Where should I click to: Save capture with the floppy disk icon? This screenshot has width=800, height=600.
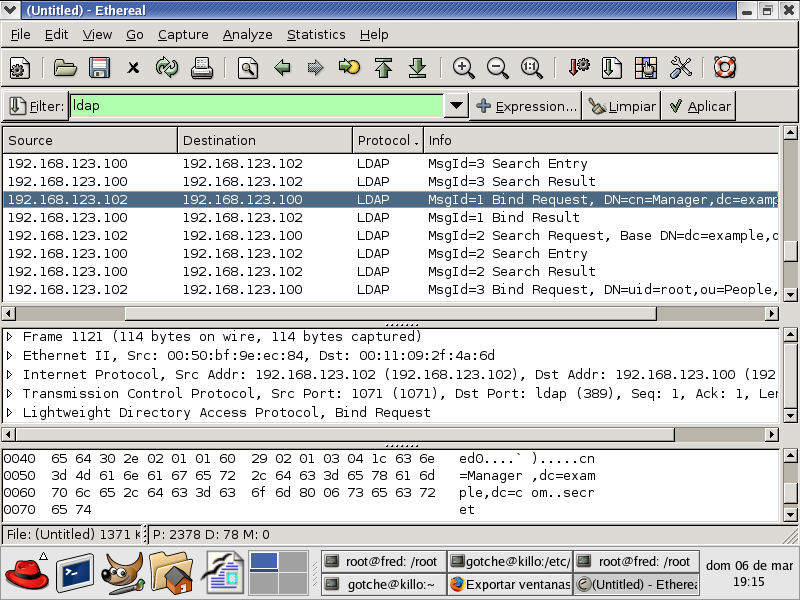99,67
